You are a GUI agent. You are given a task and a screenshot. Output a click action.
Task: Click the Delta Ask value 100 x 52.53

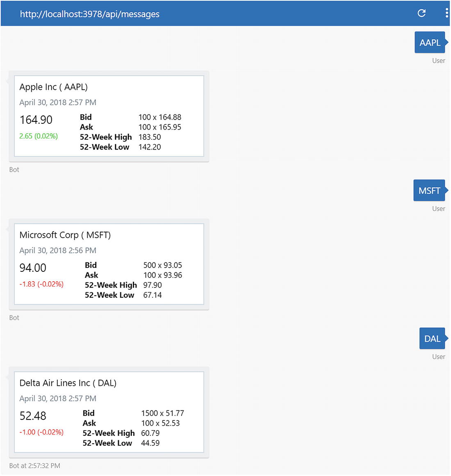[160, 423]
